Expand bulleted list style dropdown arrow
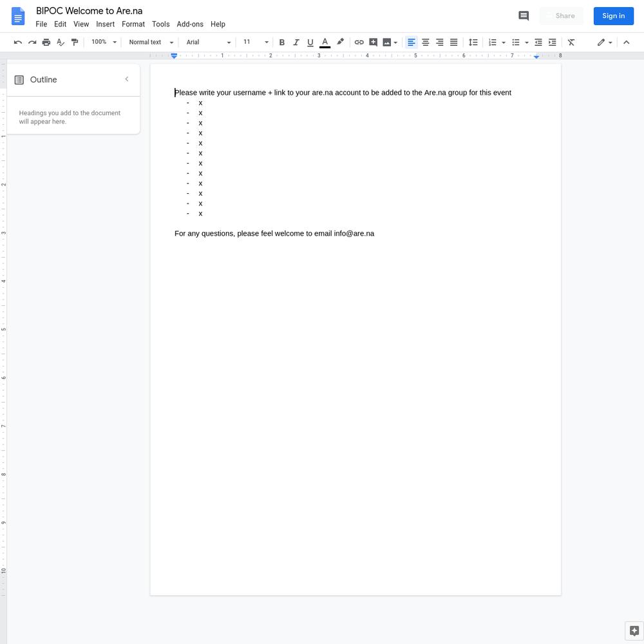 click(527, 43)
